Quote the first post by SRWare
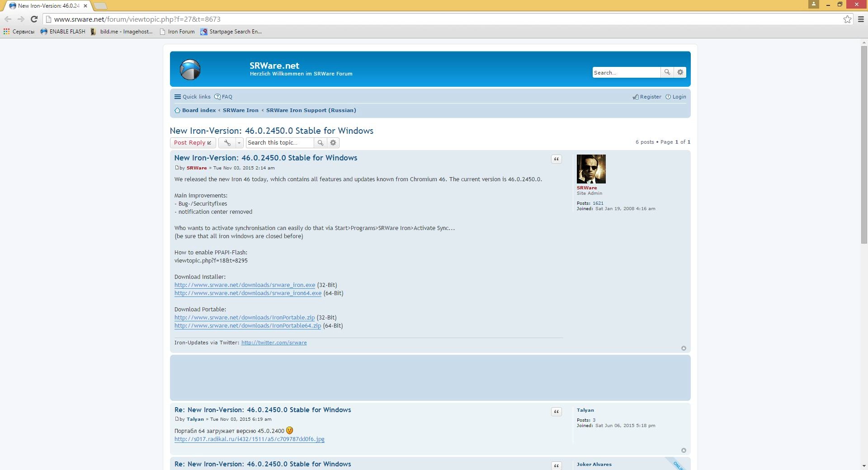 (x=557, y=159)
